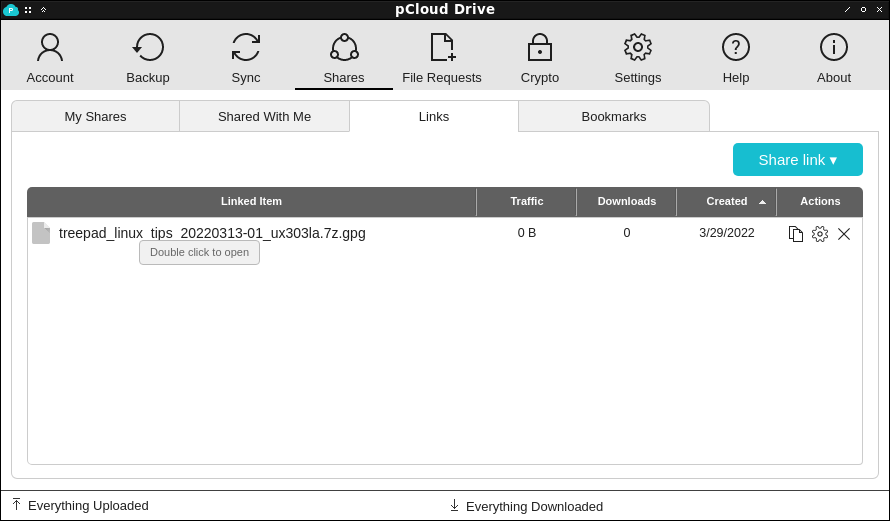The image size is (890, 521).
Task: Switch to Shared With Me tab
Action: [x=265, y=116]
